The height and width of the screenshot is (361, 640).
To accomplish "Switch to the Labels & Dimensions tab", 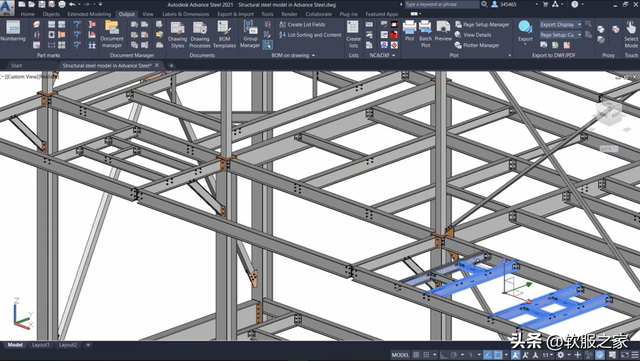I will click(185, 14).
